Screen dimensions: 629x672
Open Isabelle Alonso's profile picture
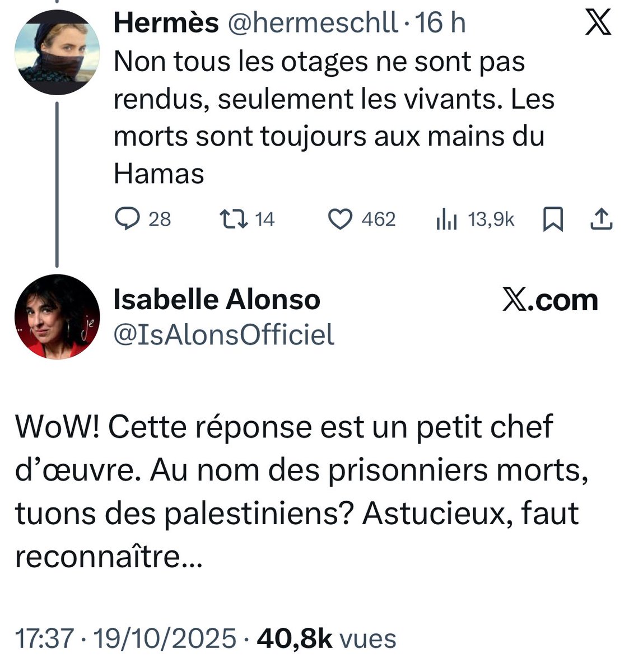click(56, 316)
